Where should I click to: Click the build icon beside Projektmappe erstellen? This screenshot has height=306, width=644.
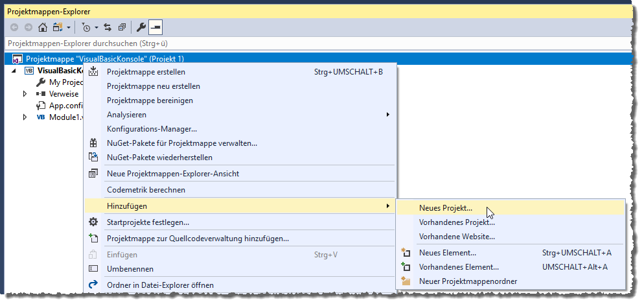click(x=94, y=71)
